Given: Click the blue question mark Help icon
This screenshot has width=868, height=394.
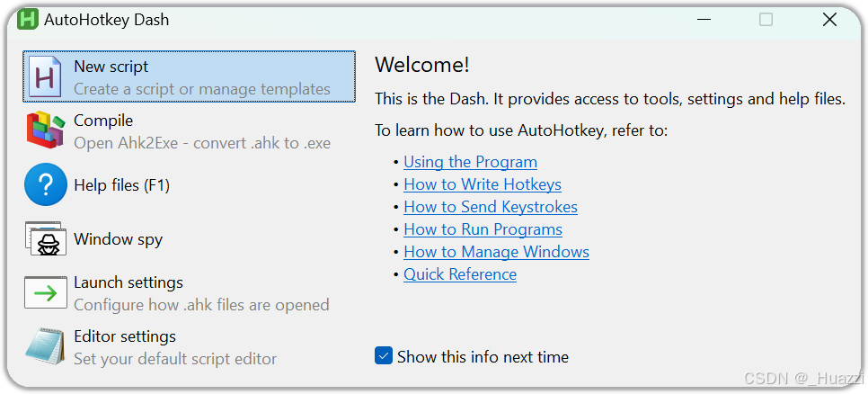Looking at the screenshot, I should tap(46, 184).
